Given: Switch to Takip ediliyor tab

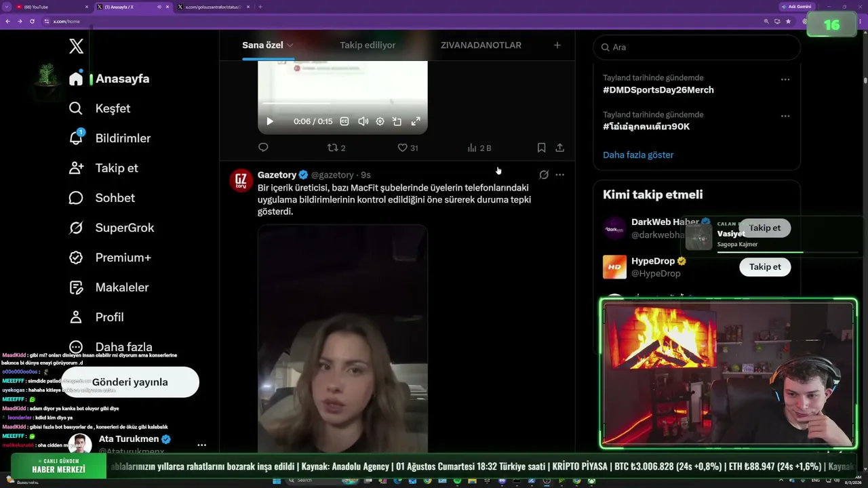Looking at the screenshot, I should (368, 45).
